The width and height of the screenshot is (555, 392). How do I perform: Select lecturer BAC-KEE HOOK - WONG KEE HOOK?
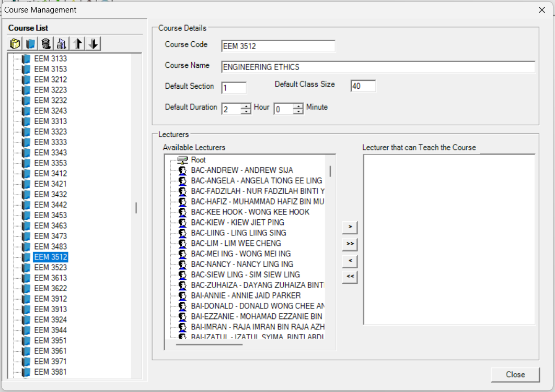(250, 212)
